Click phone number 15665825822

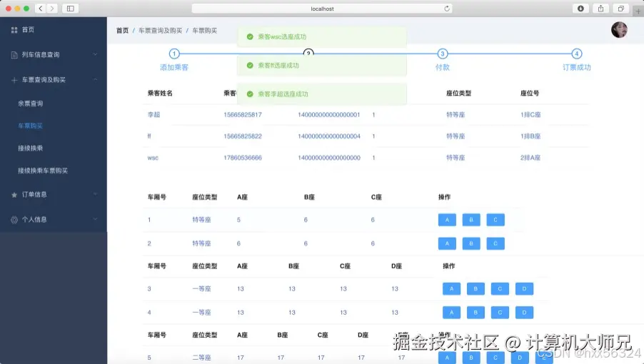243,136
